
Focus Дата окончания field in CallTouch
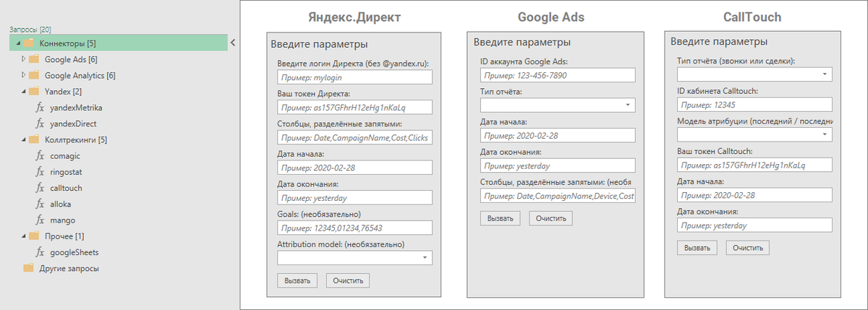(x=754, y=225)
